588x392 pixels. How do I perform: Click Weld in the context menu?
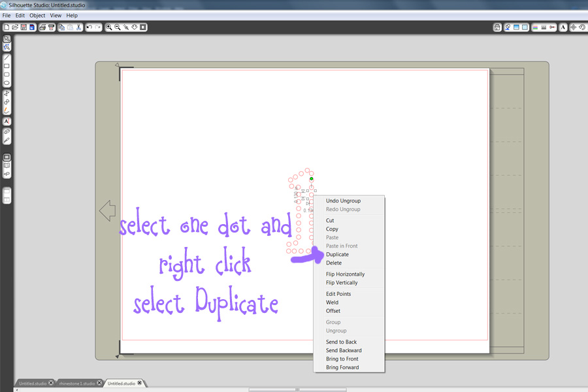[332, 302]
